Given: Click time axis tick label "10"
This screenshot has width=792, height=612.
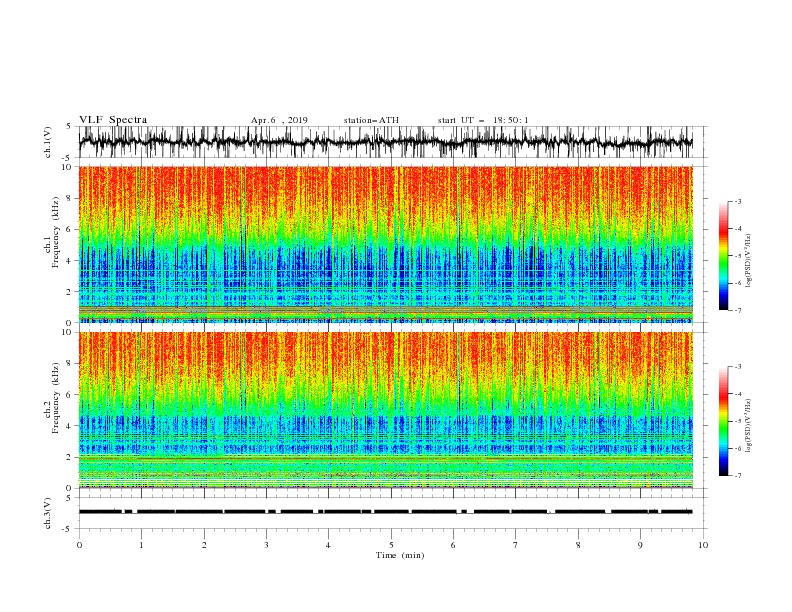Looking at the screenshot, I should point(703,545).
